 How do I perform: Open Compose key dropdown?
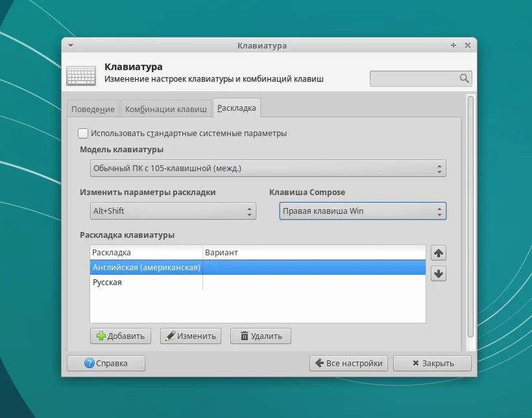(363, 211)
